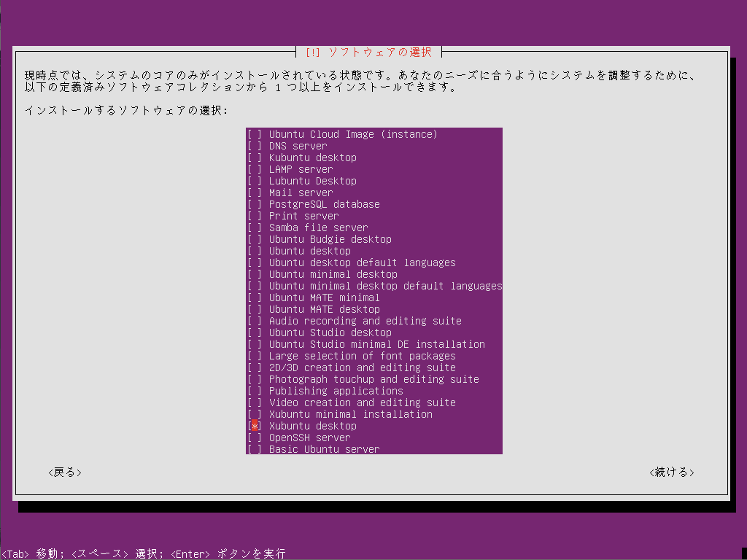Click the 'OpenSSH server' list label

(x=309, y=437)
